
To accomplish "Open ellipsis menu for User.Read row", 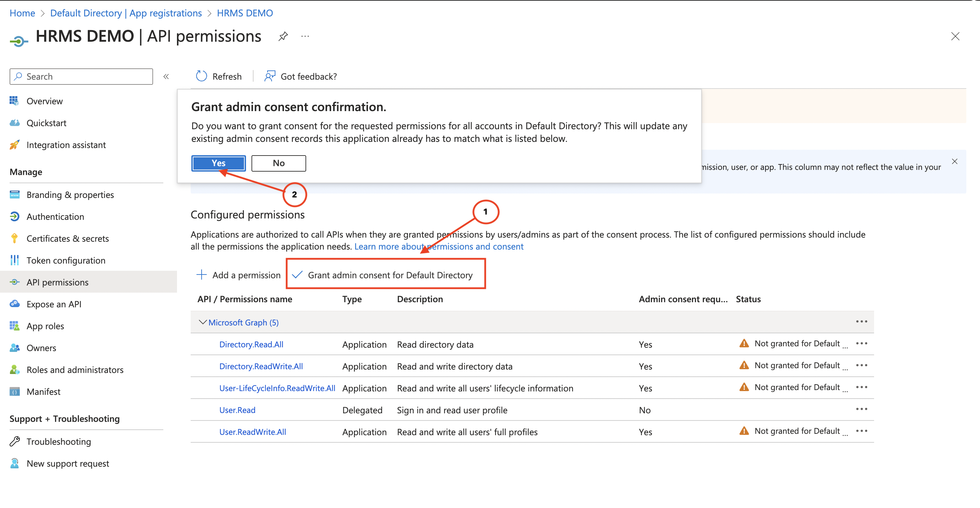I will coord(861,409).
